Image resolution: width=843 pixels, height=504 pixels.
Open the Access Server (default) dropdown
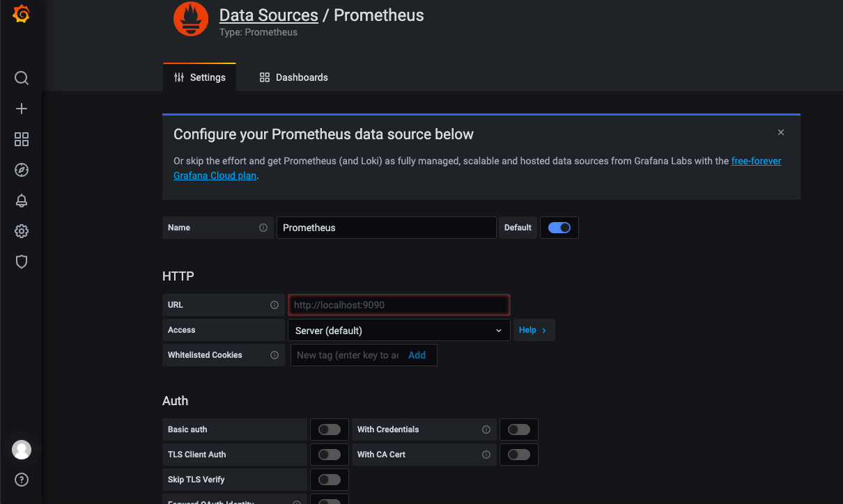point(399,330)
